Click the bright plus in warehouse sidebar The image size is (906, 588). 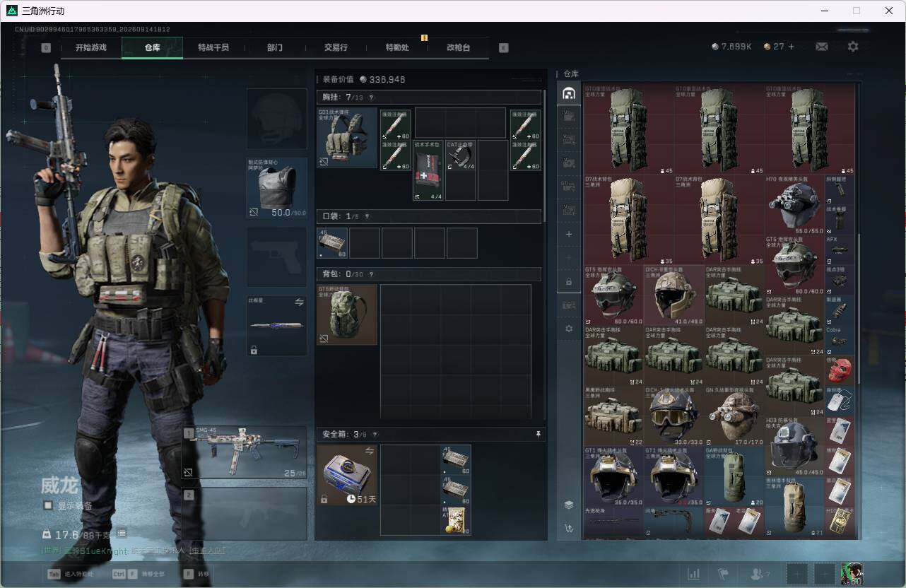click(x=569, y=234)
